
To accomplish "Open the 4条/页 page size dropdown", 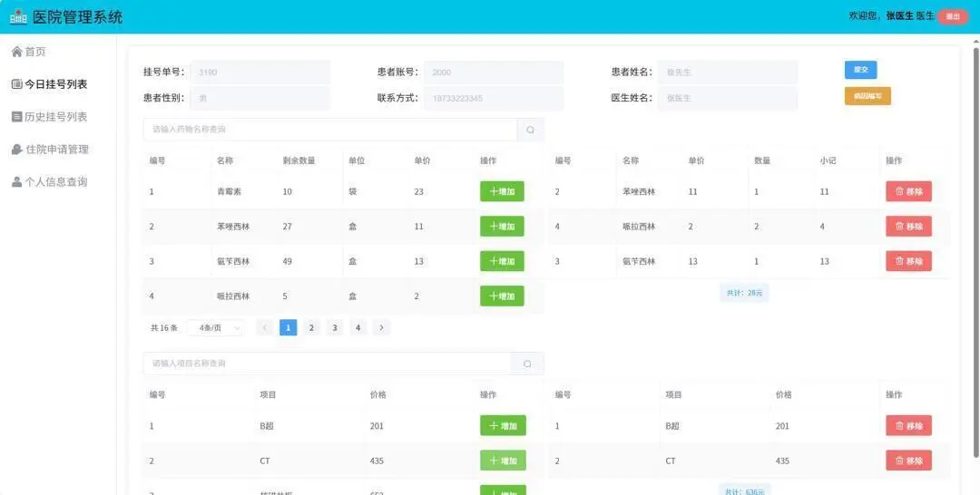I will [x=216, y=327].
